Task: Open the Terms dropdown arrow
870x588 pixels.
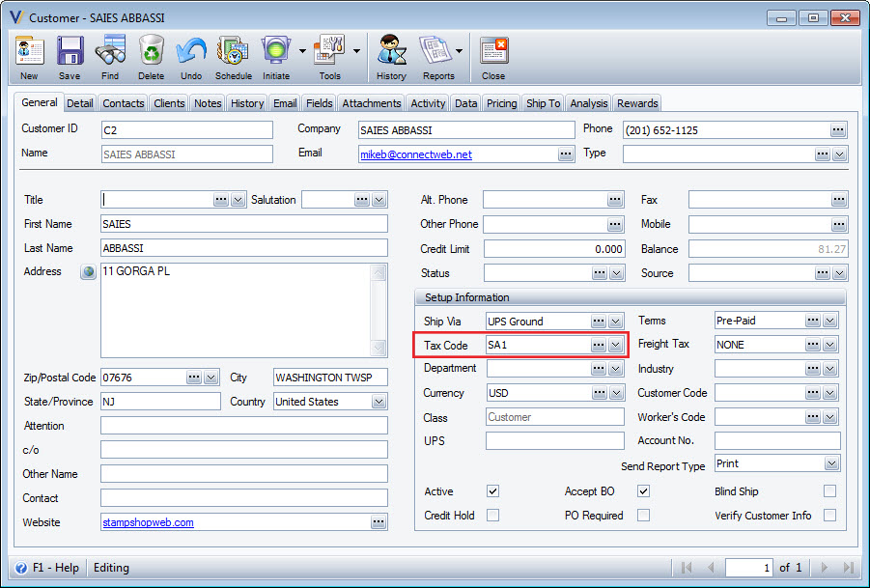Action: coord(829,321)
